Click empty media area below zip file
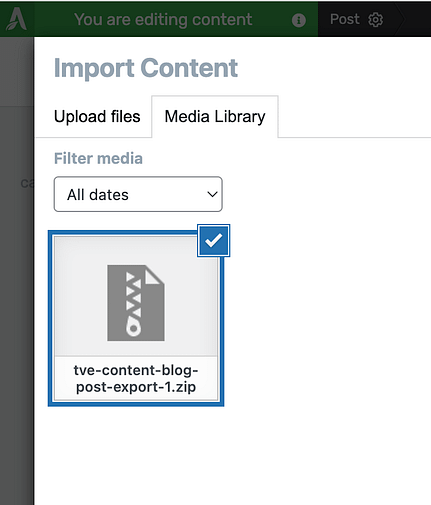 pos(232,455)
